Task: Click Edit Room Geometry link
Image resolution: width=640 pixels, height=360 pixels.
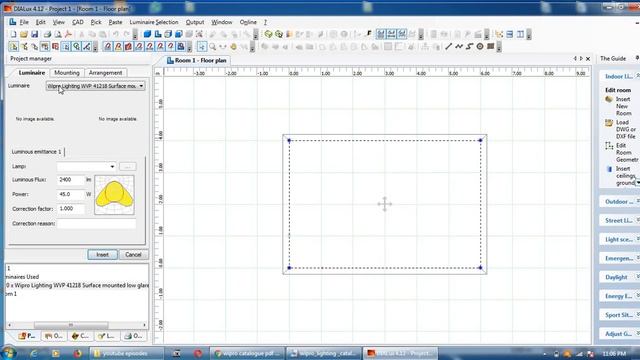Action: coord(627,153)
